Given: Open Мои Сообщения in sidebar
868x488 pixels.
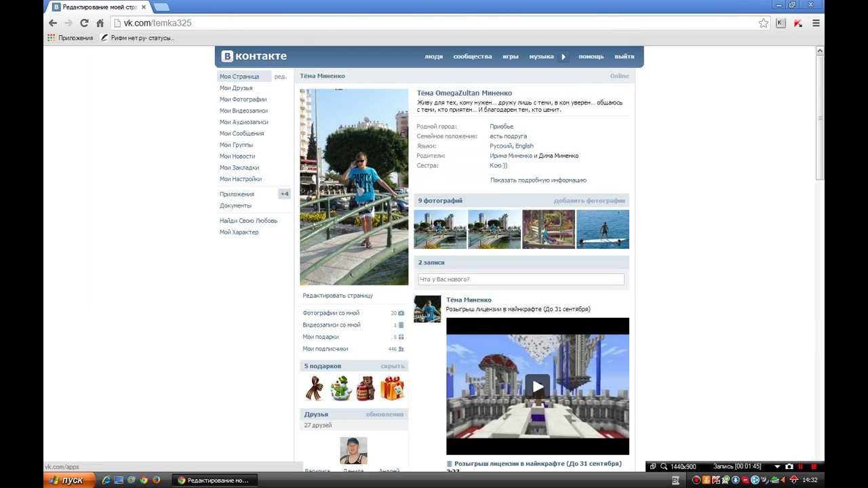Looking at the screenshot, I should click(x=241, y=134).
